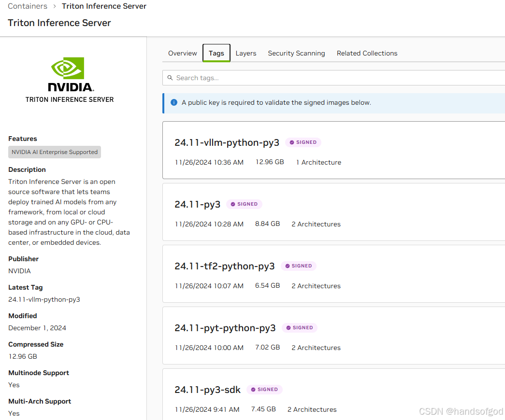
Task: Open the 24.11-py3 tag title
Action: 198,204
